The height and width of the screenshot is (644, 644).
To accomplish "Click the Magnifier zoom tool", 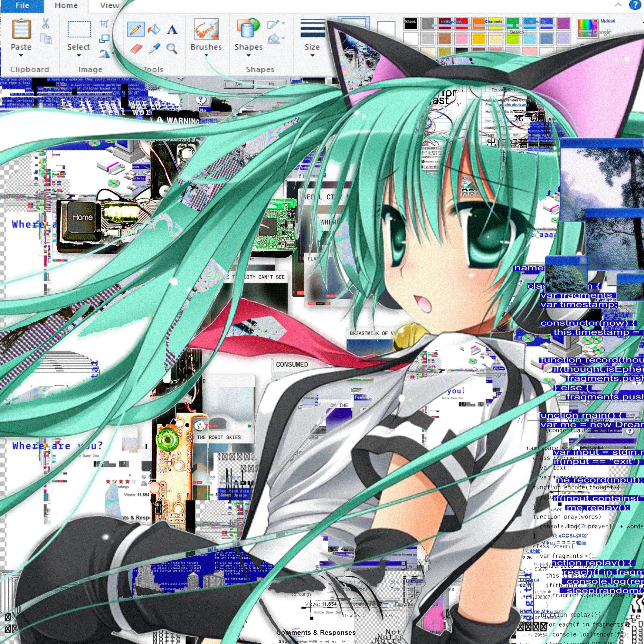I will click(172, 49).
